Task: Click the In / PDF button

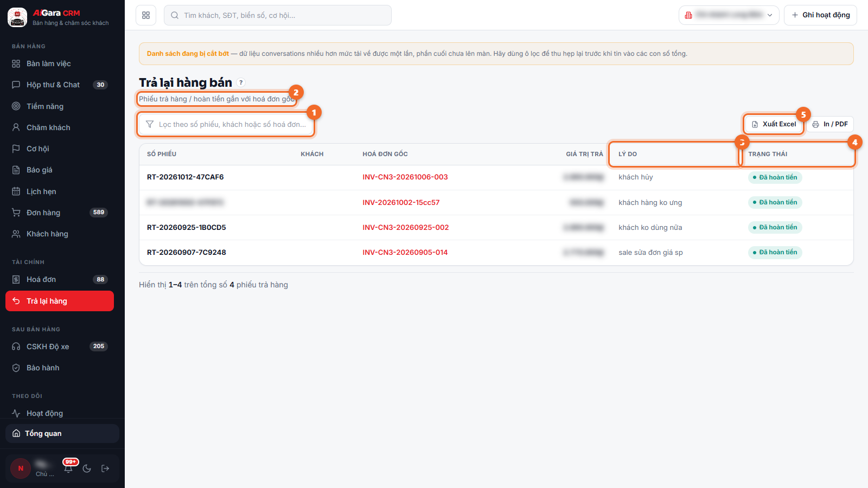Action: (x=830, y=124)
